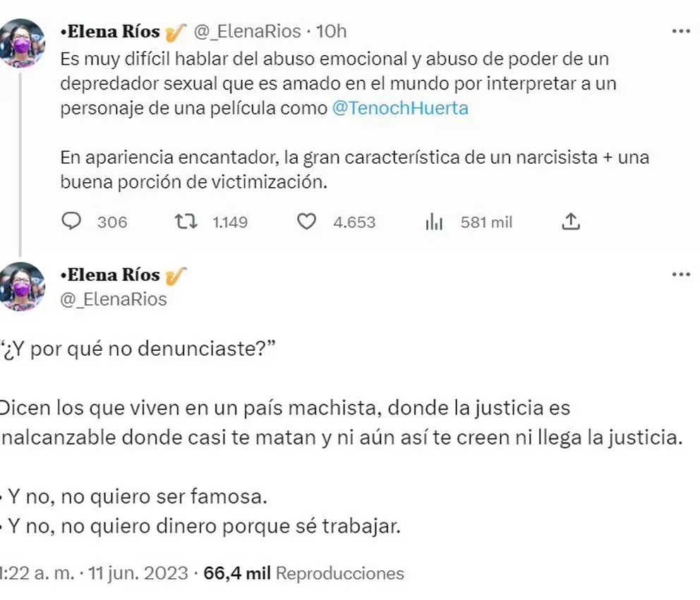Click the @_ElenaRios handle under the second name
This screenshot has height=600, width=700.
point(113,299)
